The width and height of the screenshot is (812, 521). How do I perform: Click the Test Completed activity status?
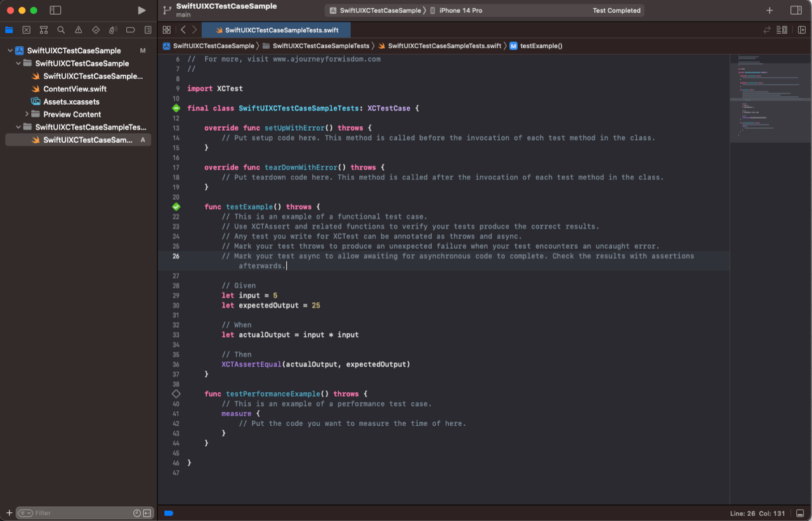coord(617,10)
